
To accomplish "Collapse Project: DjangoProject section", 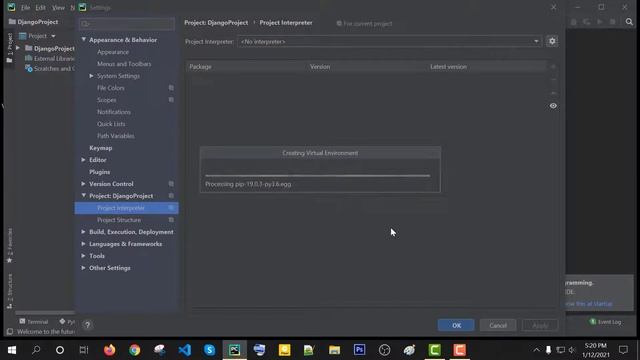I will pos(84,196).
